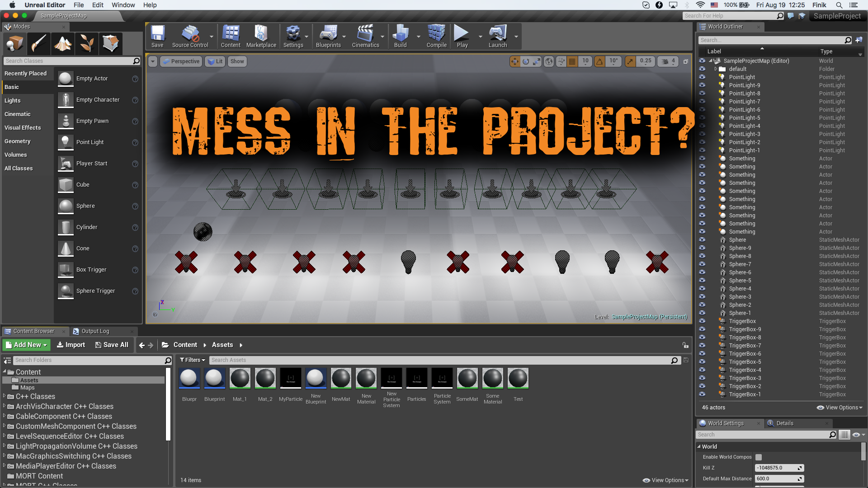Select the Foliage mode icon
Image resolution: width=868 pixels, height=488 pixels.
point(86,44)
